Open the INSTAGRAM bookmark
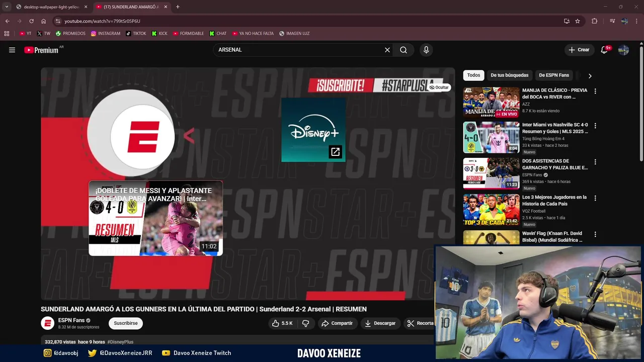The width and height of the screenshot is (644, 362). click(x=106, y=34)
